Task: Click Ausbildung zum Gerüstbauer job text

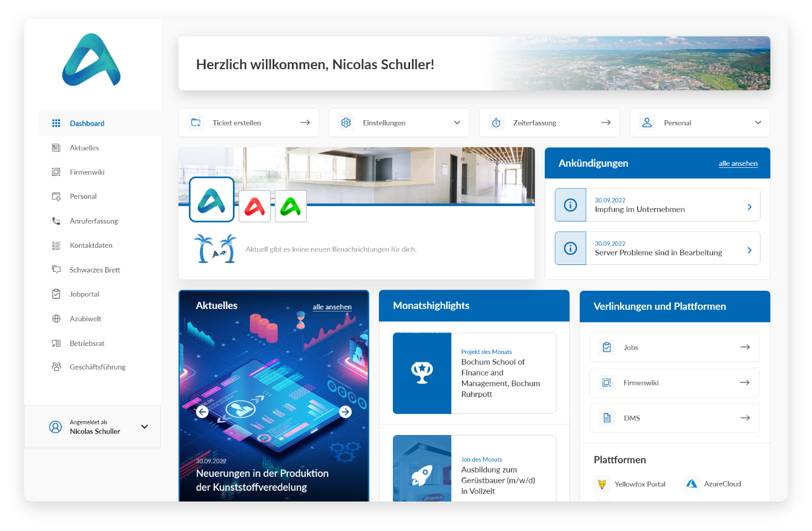Action: pyautogui.click(x=498, y=480)
